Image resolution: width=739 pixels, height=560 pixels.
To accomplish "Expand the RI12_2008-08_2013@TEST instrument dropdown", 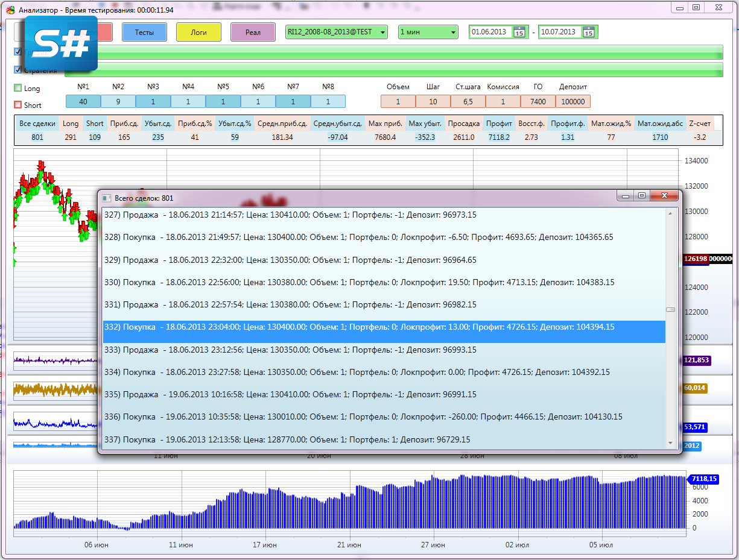I will click(x=383, y=32).
